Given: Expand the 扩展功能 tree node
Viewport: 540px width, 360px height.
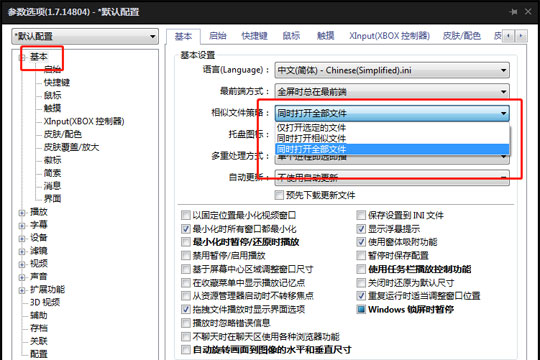Looking at the screenshot, I should pyautogui.click(x=22, y=290).
